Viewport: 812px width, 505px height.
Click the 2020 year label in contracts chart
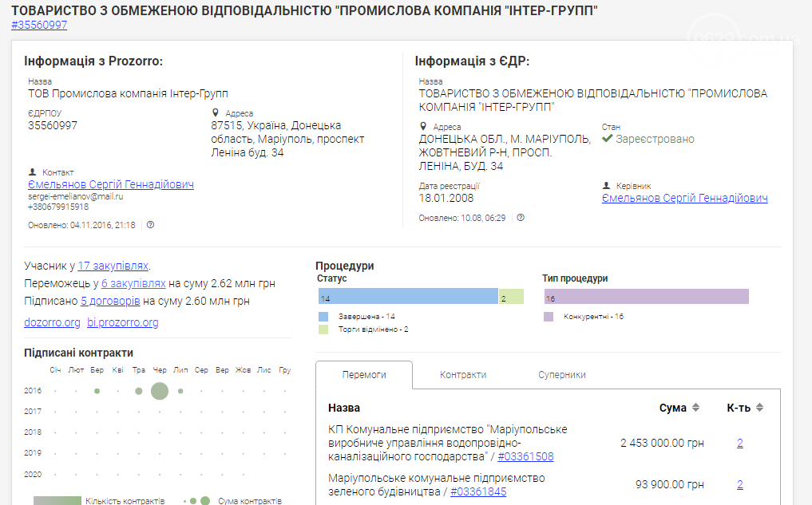pos(33,475)
